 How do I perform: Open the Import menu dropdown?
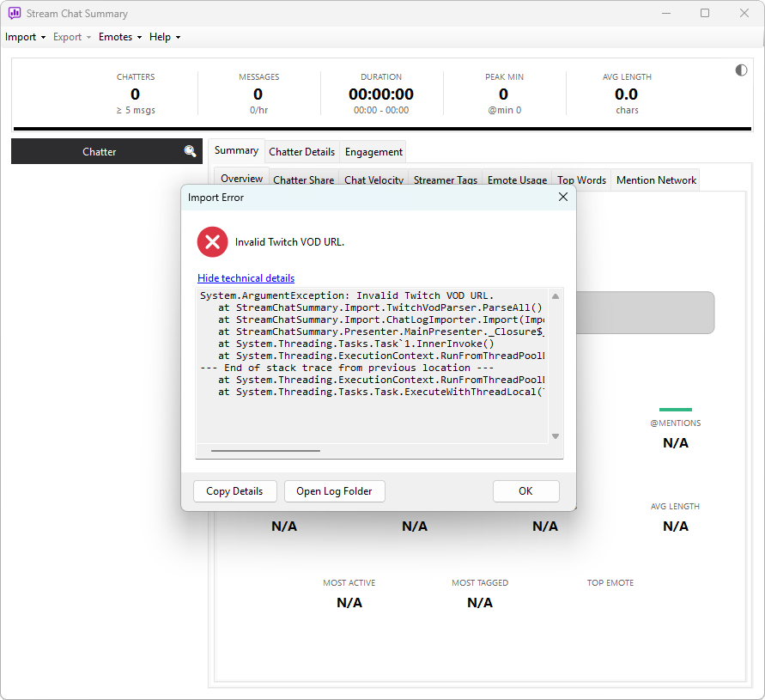[26, 37]
